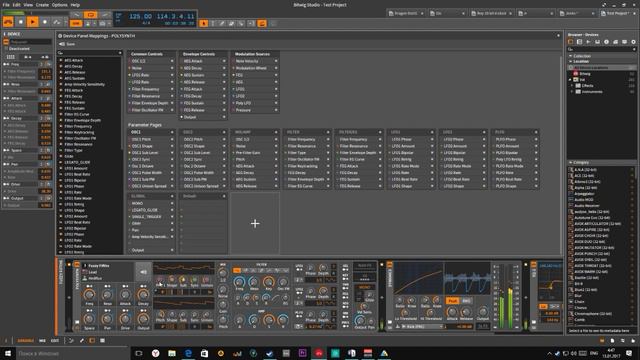Open the Help menu

click(75, 5)
